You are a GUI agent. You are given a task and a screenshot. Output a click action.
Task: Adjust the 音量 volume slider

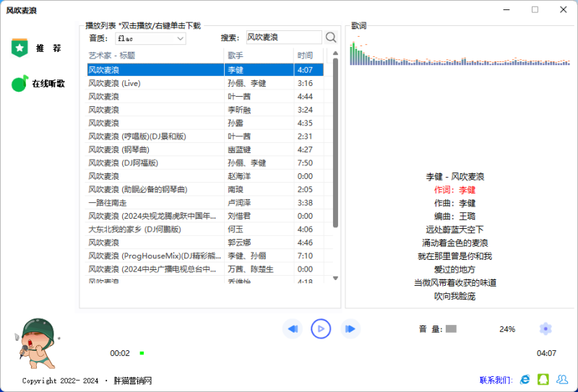[x=451, y=329]
